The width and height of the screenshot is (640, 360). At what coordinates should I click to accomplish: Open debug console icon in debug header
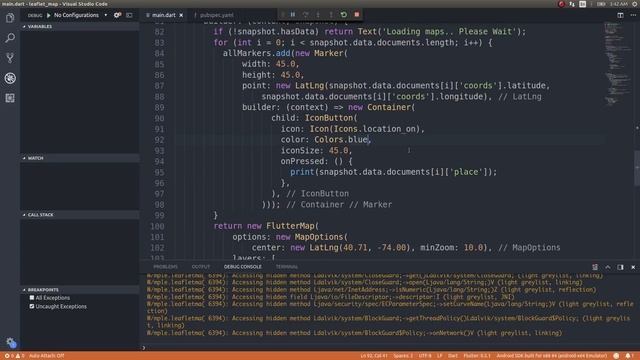pos(129,15)
